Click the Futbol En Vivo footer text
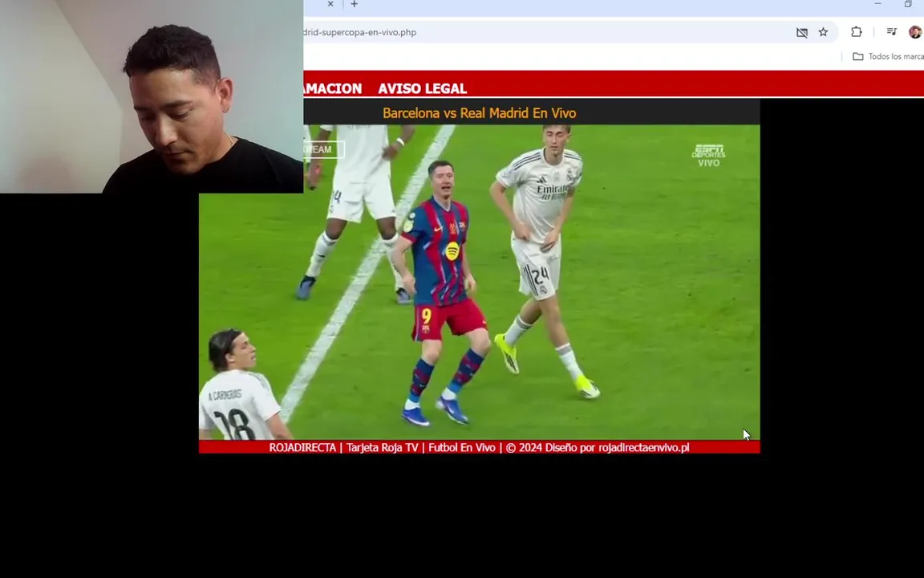 [x=462, y=448]
